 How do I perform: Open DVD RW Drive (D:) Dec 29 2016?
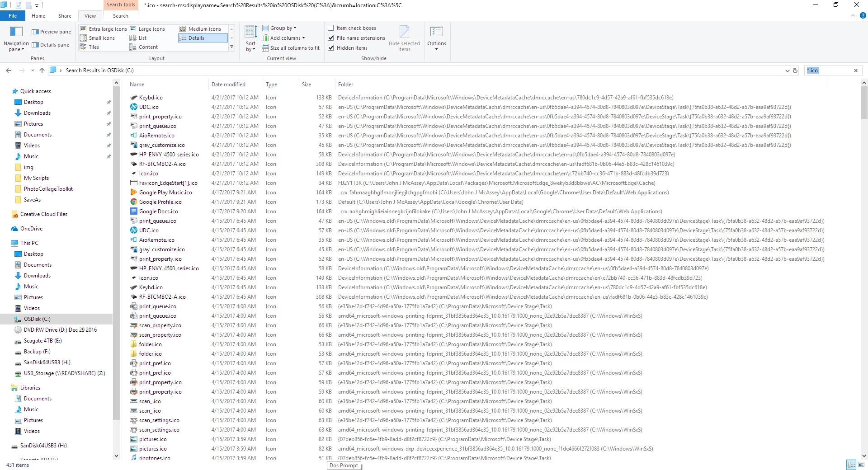coord(60,330)
